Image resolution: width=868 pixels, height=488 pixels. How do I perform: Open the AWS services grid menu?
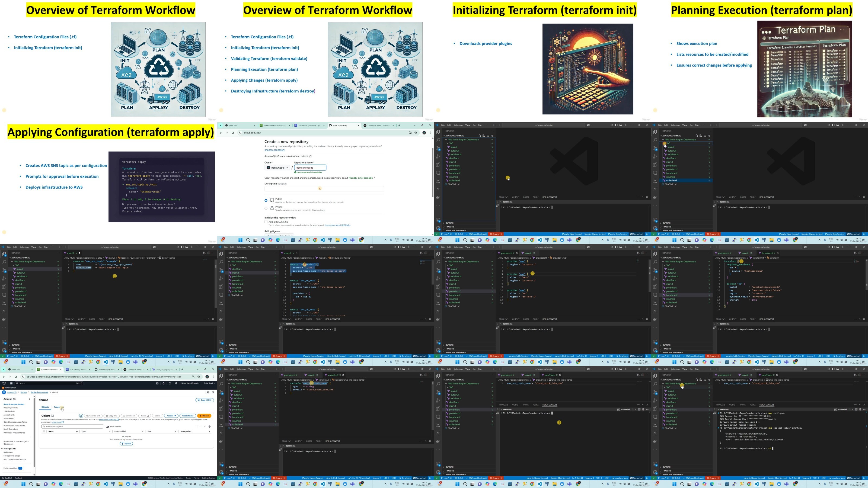(11, 383)
